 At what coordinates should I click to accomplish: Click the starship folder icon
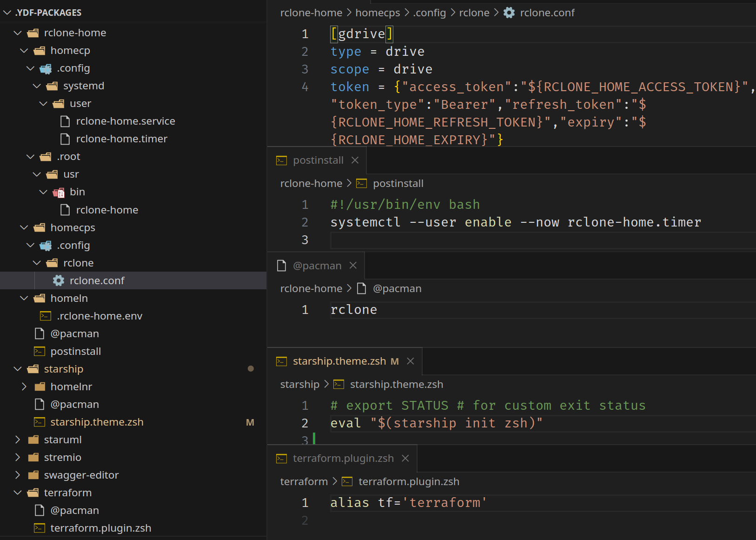point(33,369)
